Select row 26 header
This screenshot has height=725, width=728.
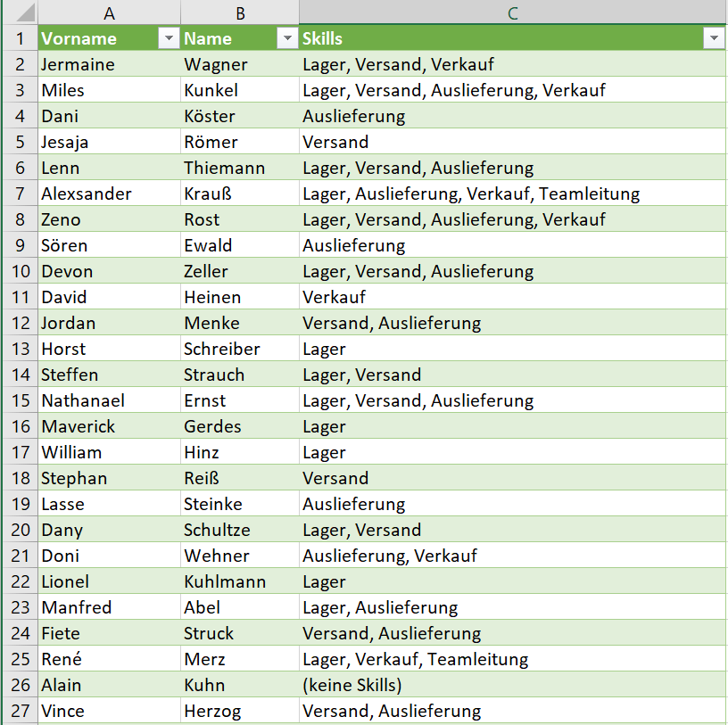click(20, 685)
